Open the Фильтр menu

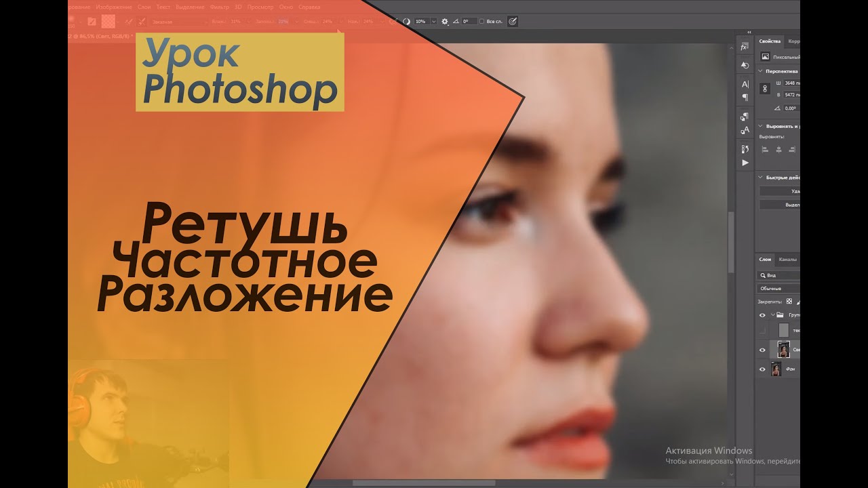[x=220, y=7]
